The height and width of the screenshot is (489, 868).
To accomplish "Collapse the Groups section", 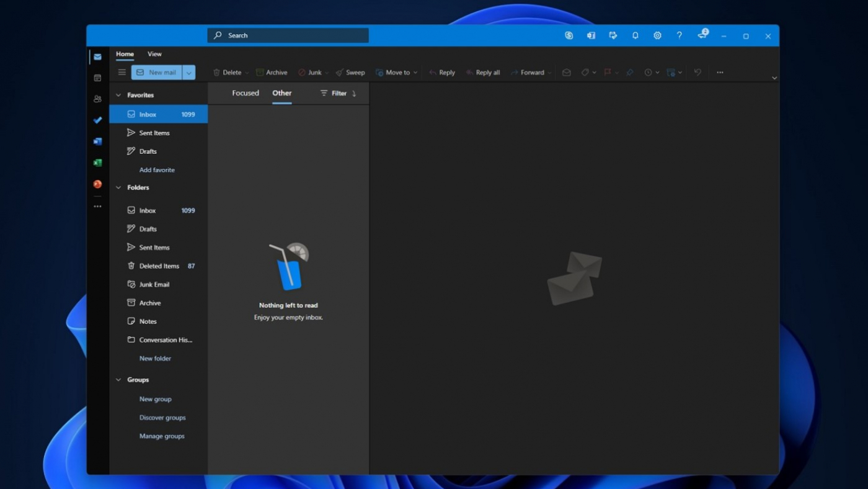I will (x=118, y=380).
